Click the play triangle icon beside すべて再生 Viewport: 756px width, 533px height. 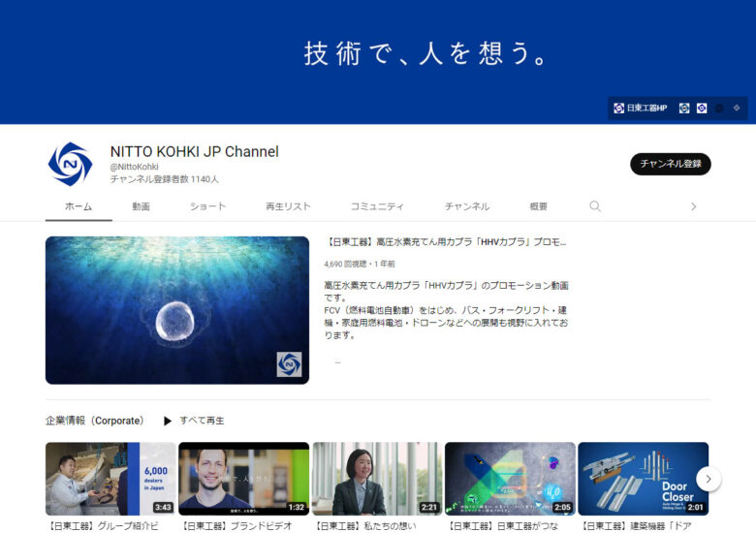(168, 421)
